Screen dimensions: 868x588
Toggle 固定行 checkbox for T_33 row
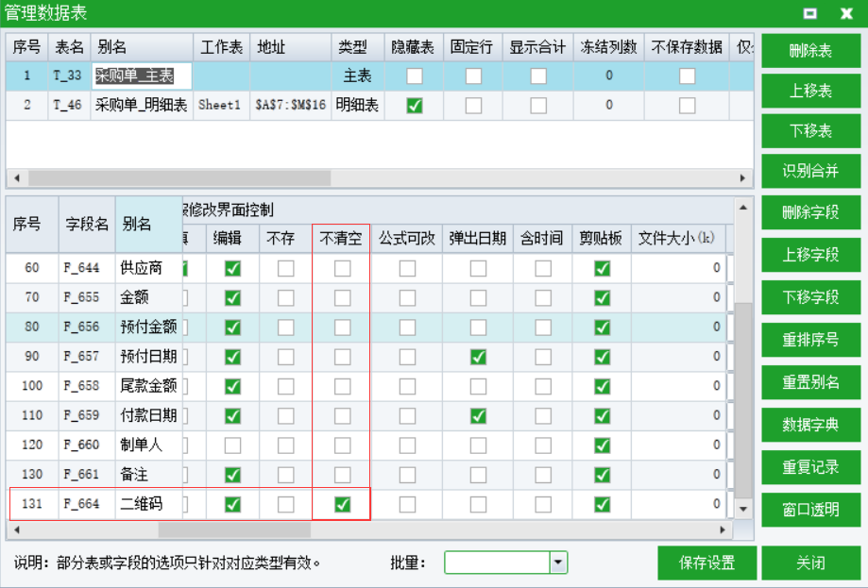point(473,76)
